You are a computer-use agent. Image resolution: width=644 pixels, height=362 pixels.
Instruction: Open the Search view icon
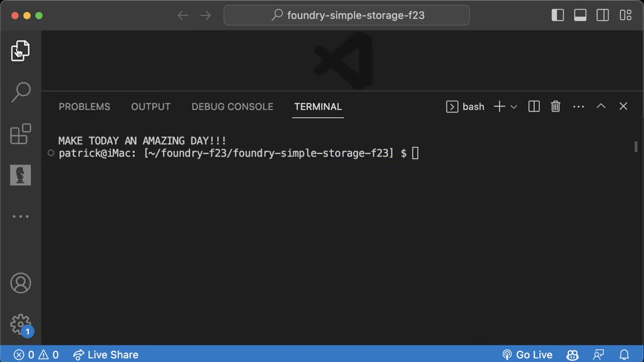coord(21,92)
